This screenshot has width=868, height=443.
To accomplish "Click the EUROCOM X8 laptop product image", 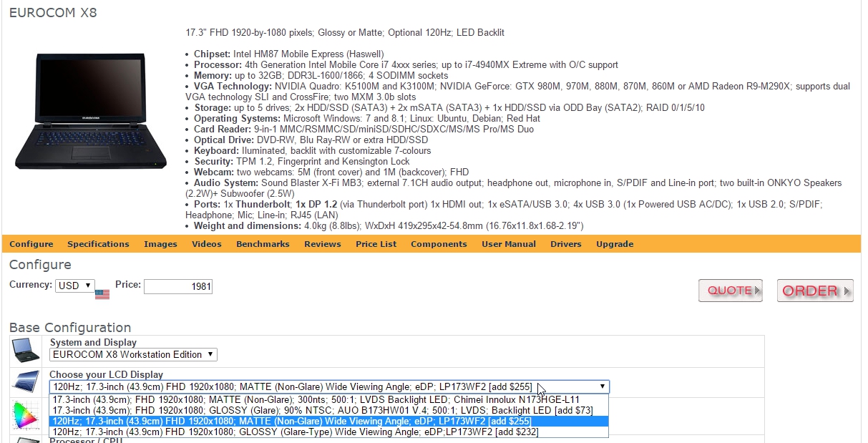I will 90,112.
